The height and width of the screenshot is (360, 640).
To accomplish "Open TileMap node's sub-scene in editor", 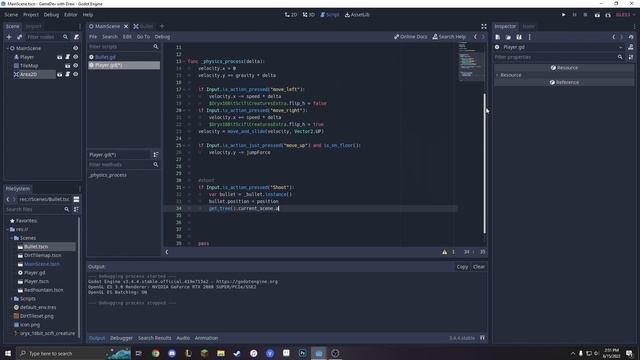I will [68, 66].
